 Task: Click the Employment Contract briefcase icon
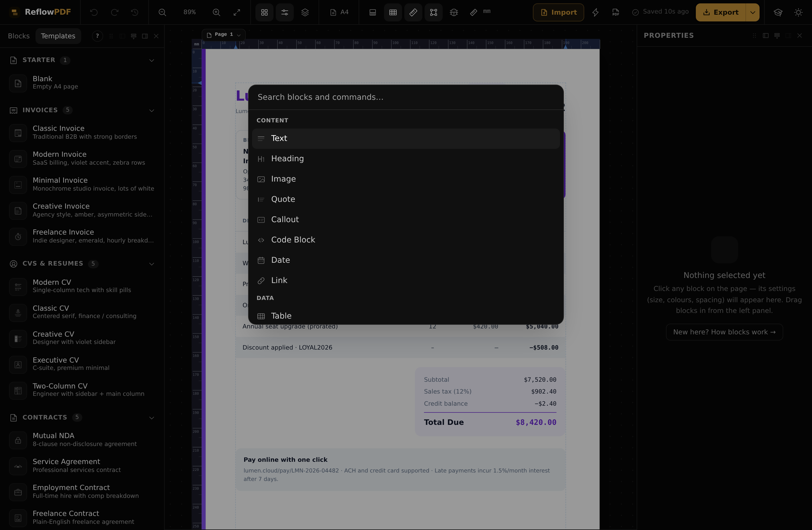click(x=18, y=492)
